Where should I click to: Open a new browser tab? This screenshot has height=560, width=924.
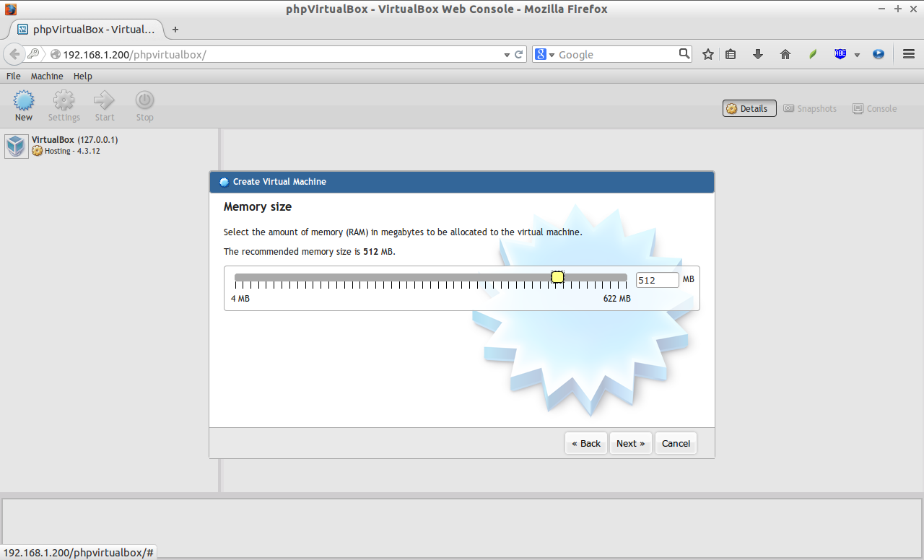pyautogui.click(x=175, y=30)
